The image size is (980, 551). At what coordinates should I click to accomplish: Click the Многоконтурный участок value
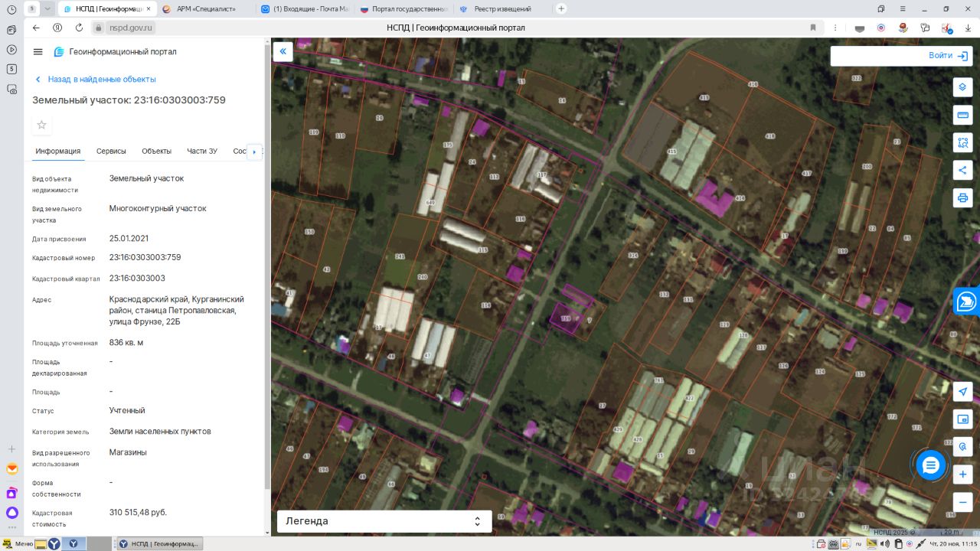click(158, 208)
